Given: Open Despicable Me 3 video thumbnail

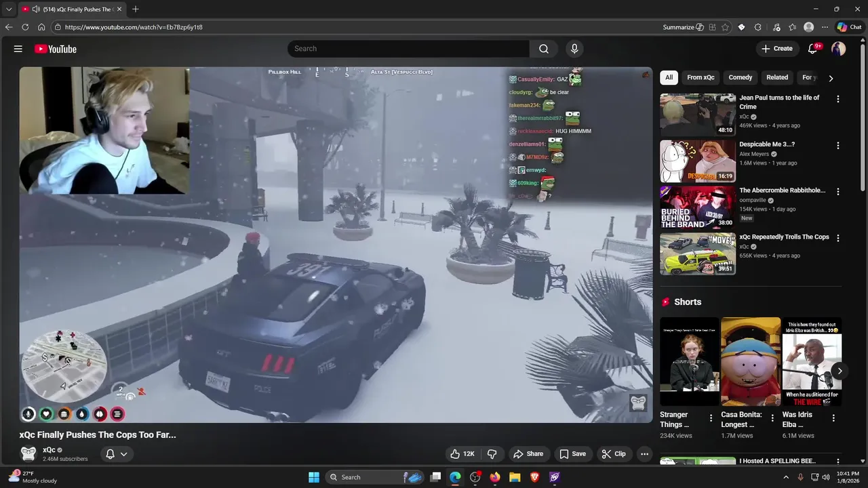Looking at the screenshot, I should tap(698, 161).
